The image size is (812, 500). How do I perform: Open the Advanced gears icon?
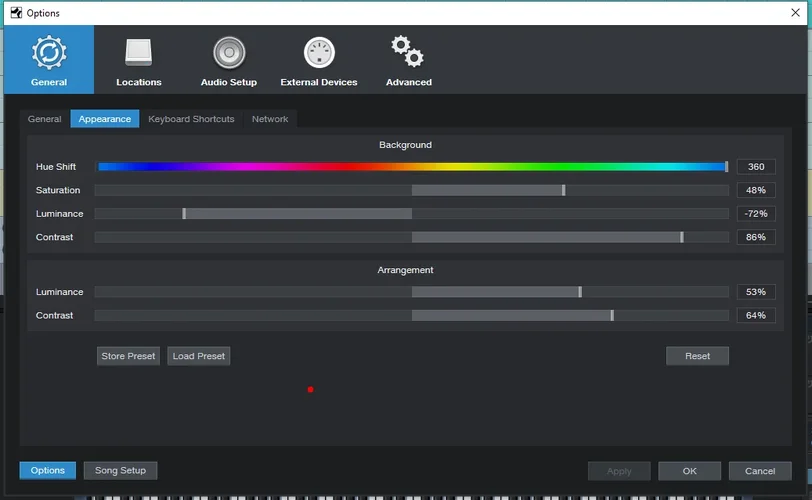click(x=408, y=51)
